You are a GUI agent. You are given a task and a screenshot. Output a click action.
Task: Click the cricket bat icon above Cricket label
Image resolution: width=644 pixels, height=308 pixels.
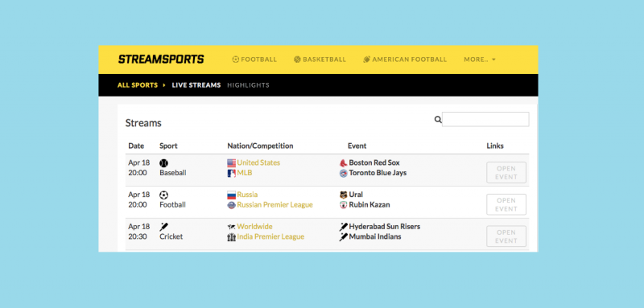(164, 227)
